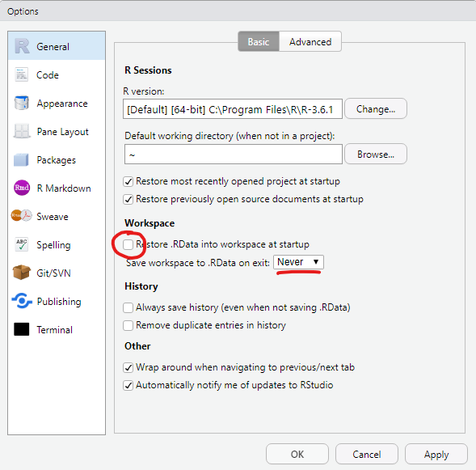The height and width of the screenshot is (470, 476).
Task: Open the Publishing blue sync icon
Action: pos(22,301)
